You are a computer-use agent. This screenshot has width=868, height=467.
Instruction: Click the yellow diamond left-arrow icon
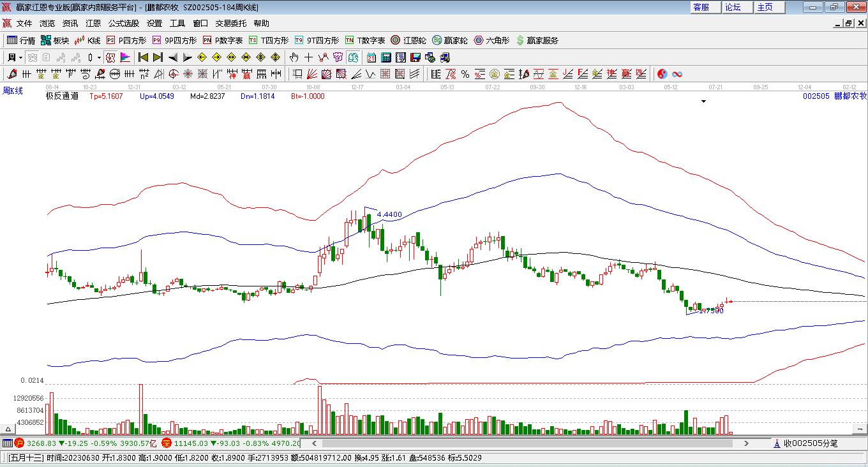203,57
